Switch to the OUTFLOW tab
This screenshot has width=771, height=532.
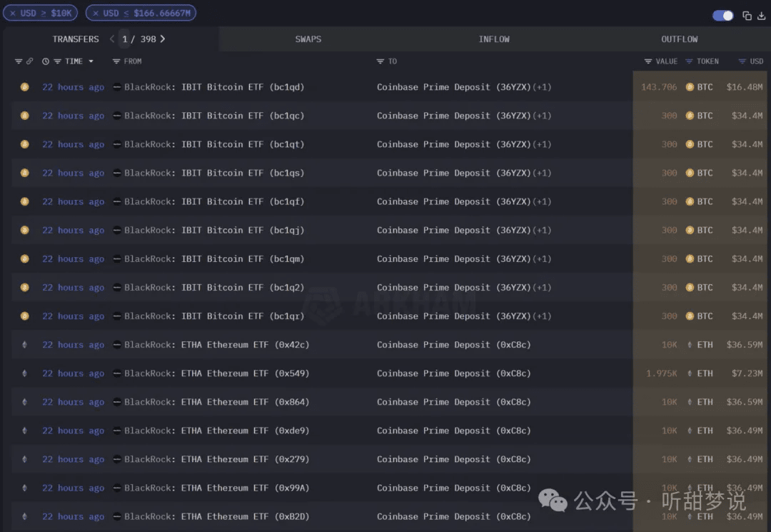[679, 39]
